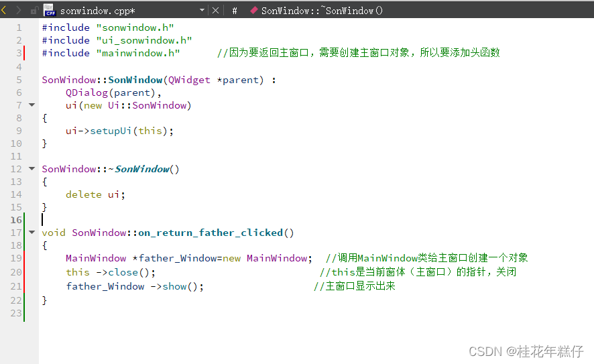The image size is (594, 364).
Task: Click the comment on line 19
Action: coord(426,258)
